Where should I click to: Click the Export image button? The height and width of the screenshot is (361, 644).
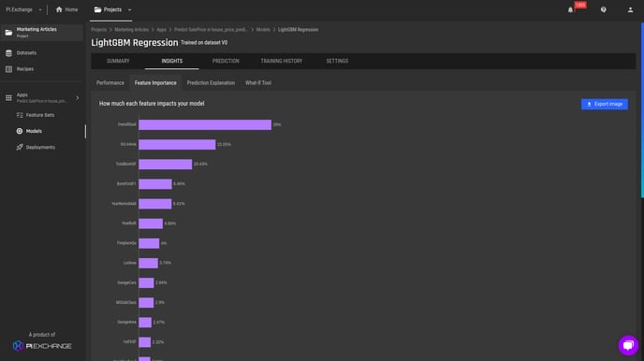604,104
